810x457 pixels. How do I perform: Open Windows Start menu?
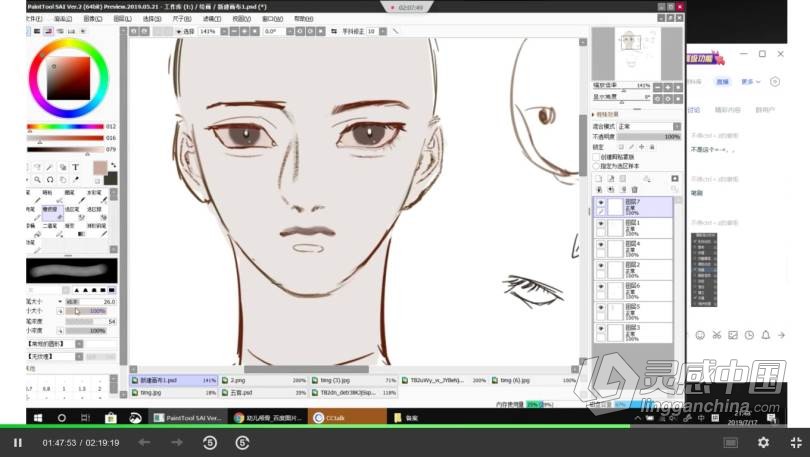[38, 418]
